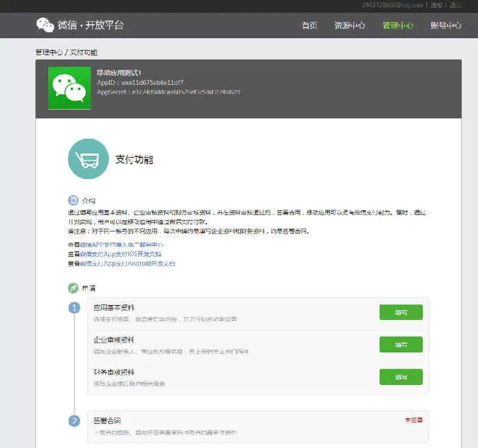Click the 财务审核资料 row title

click(114, 372)
